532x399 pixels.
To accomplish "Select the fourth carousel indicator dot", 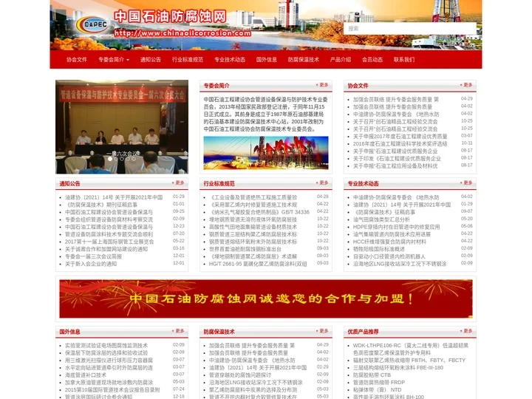I will click(x=128, y=159).
